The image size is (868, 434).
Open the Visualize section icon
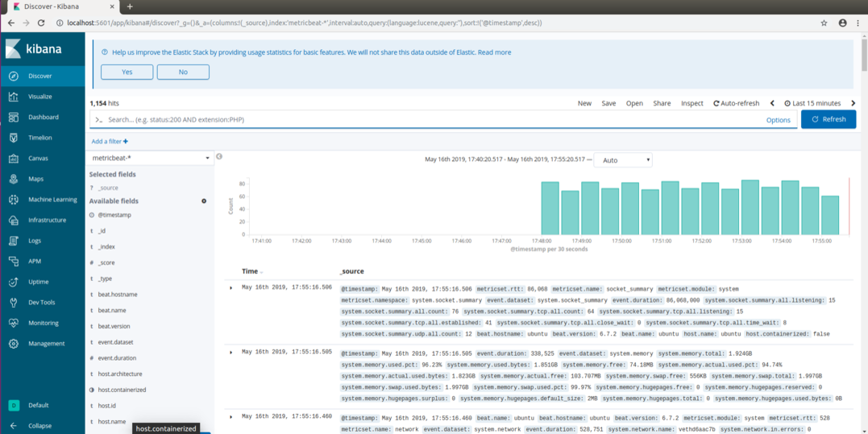click(14, 96)
